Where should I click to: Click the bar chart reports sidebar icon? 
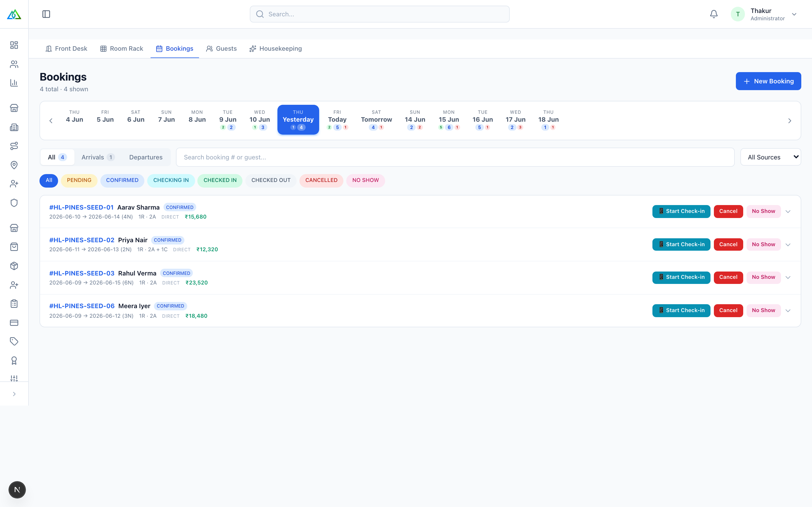pyautogui.click(x=14, y=83)
